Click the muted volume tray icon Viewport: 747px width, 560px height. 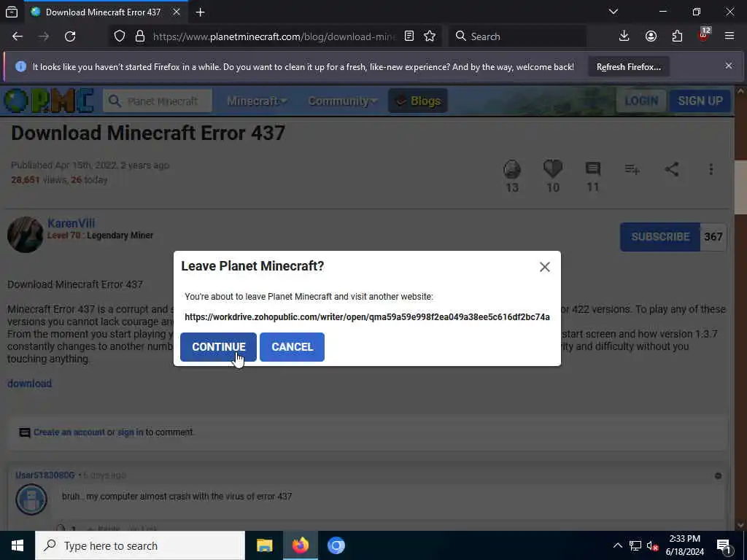(x=652, y=545)
